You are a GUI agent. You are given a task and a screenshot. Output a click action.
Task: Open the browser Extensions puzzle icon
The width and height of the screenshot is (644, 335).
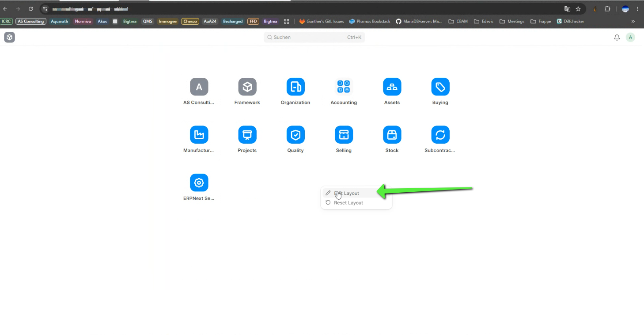coord(607,9)
